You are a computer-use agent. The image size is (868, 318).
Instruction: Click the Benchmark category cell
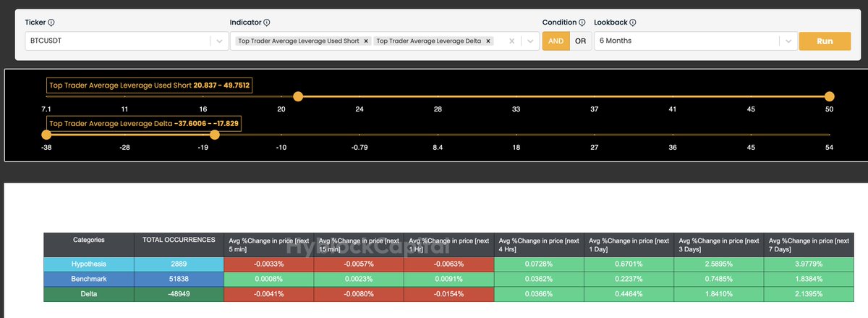(x=89, y=278)
